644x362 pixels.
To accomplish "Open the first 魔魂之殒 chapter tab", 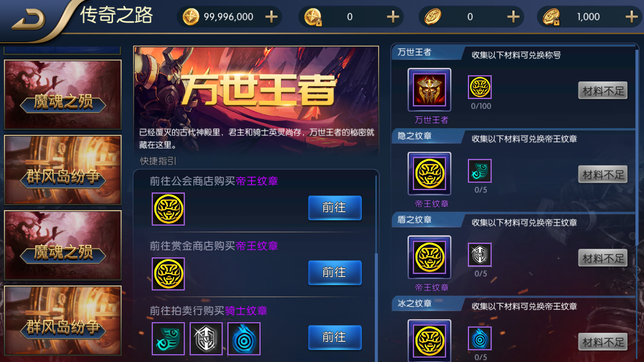I will [63, 95].
